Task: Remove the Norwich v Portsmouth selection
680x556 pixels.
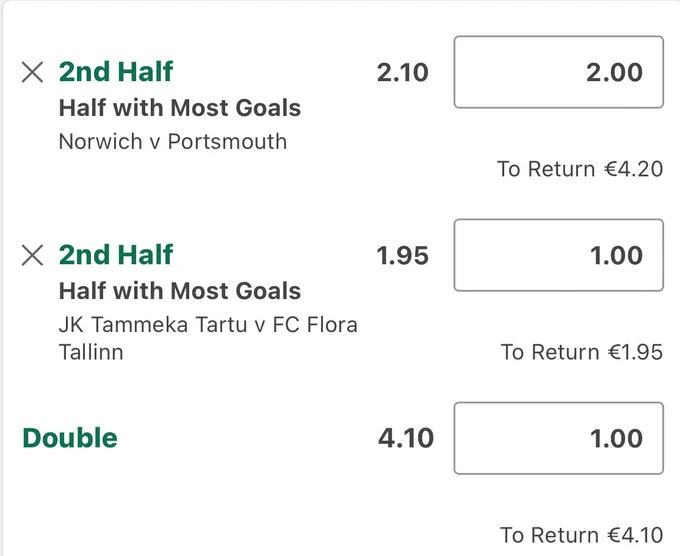Action: pyautogui.click(x=33, y=72)
